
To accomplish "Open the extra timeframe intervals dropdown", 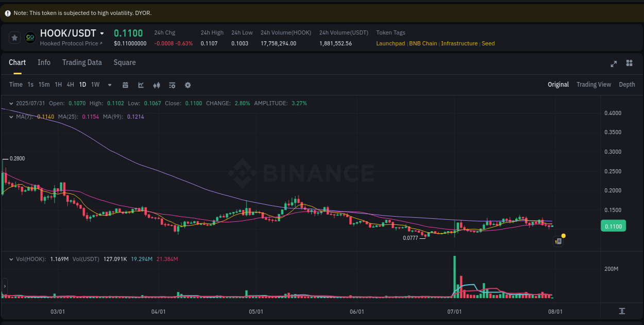I will pyautogui.click(x=109, y=84).
